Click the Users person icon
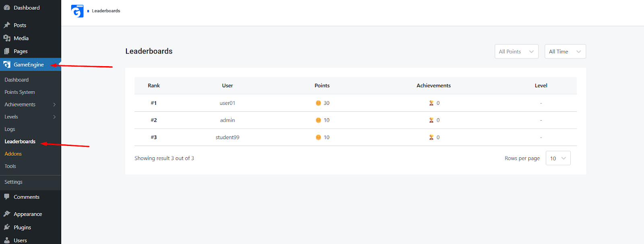 pos(7,240)
